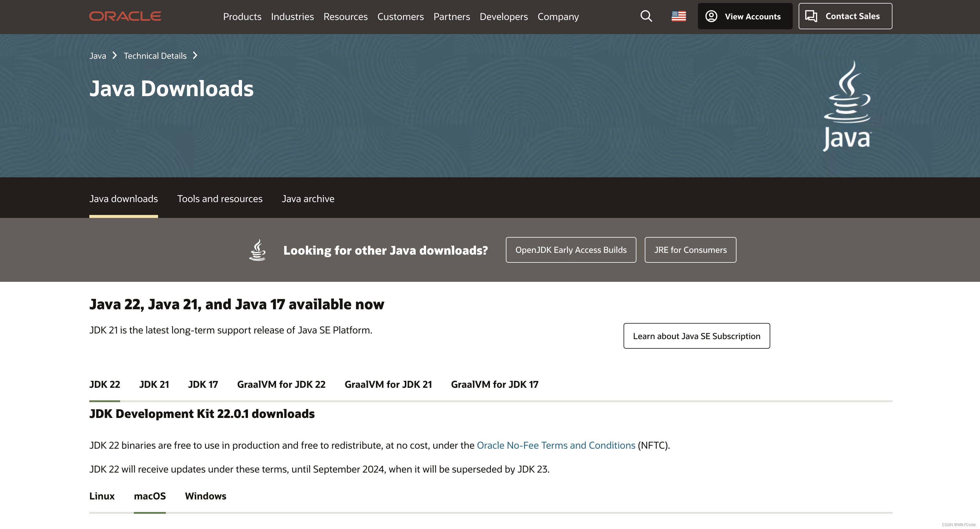Open Oracle No-Fee Terms and Conditions link
Screen dimensions: 980x529
(556, 445)
